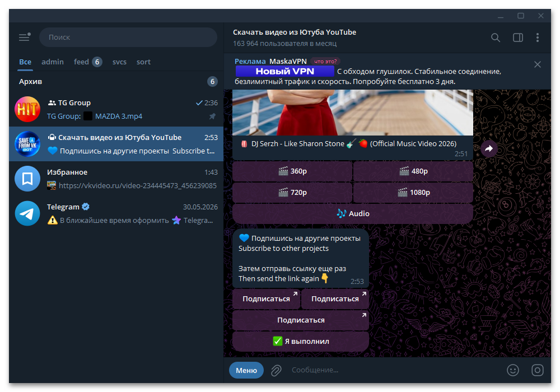Select the Все folder tab
This screenshot has width=560, height=392.
[25, 62]
